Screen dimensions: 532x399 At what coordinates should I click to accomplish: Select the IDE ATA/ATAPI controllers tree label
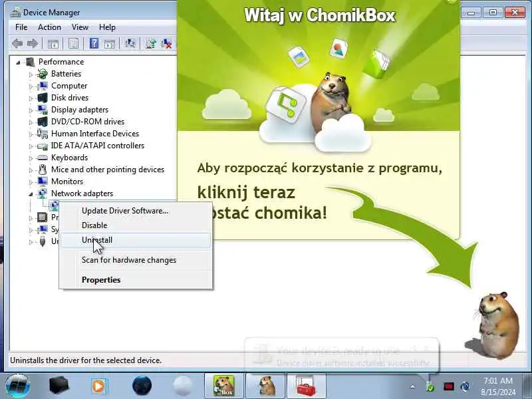[x=98, y=146]
